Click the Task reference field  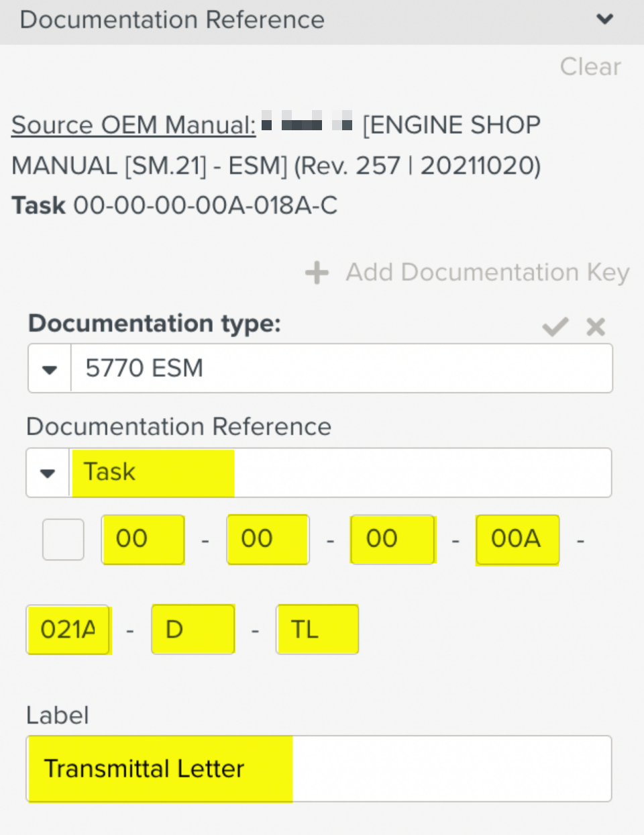coord(339,473)
